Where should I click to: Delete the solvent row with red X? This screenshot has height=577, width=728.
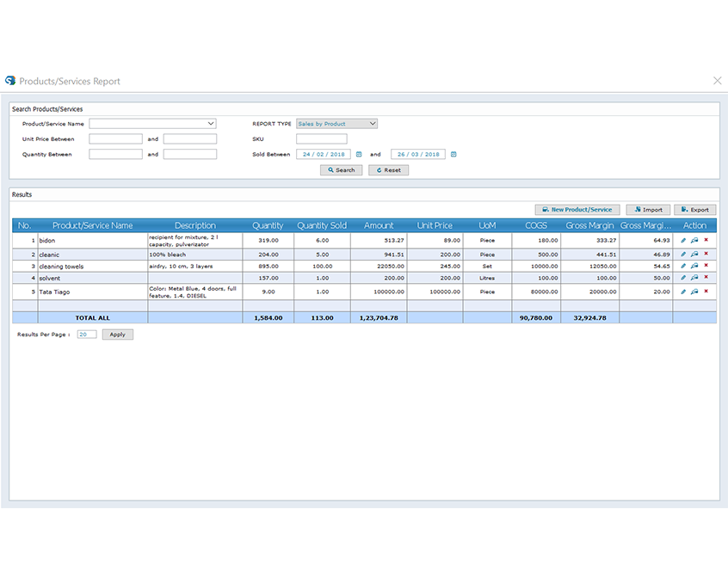coord(706,278)
